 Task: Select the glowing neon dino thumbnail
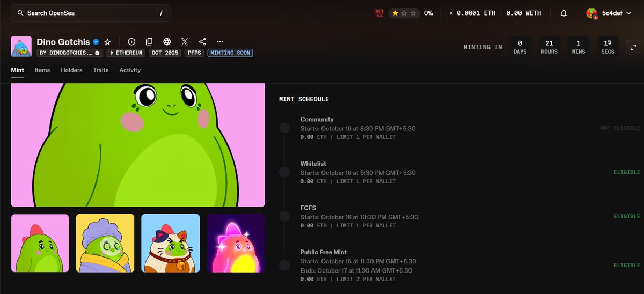[x=236, y=243]
